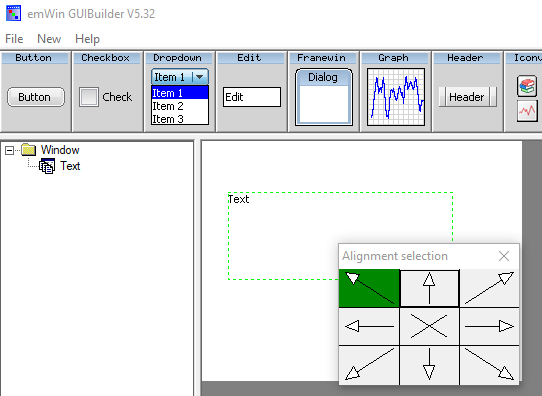Image resolution: width=542 pixels, height=396 pixels.
Task: Add an Edit widget from the palette
Action: pyautogui.click(x=252, y=92)
